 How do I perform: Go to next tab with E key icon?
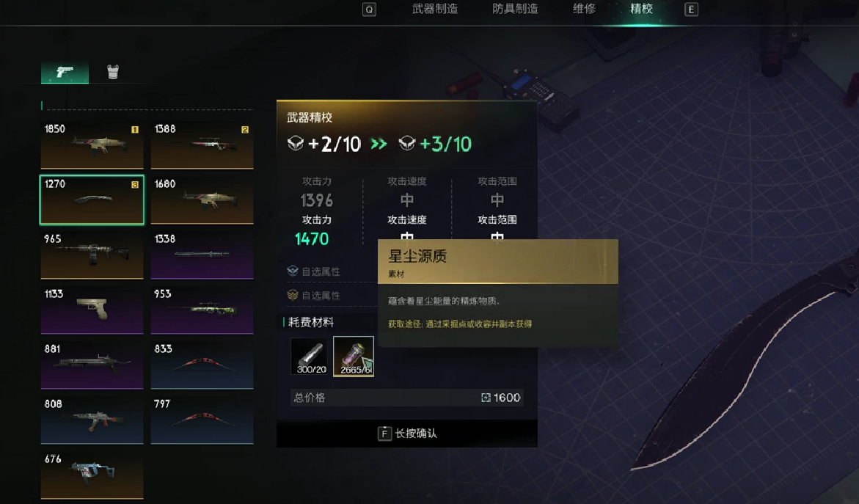[x=691, y=10]
